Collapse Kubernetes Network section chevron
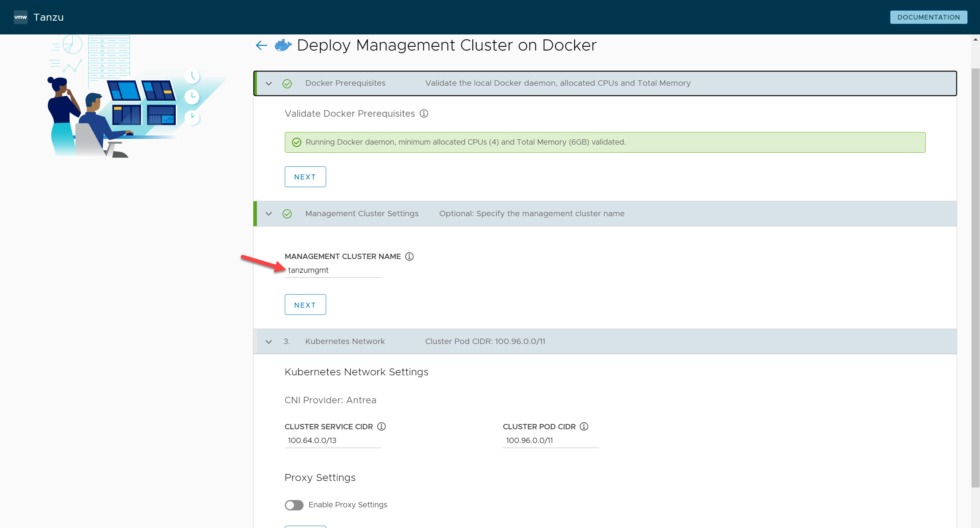This screenshot has height=528, width=980. click(269, 342)
